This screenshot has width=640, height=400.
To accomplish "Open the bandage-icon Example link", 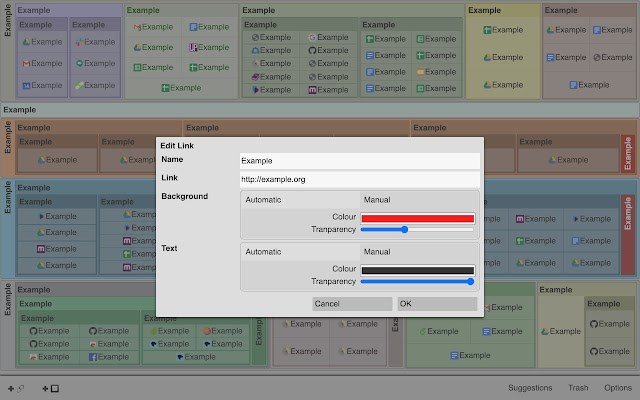I will point(95,85).
